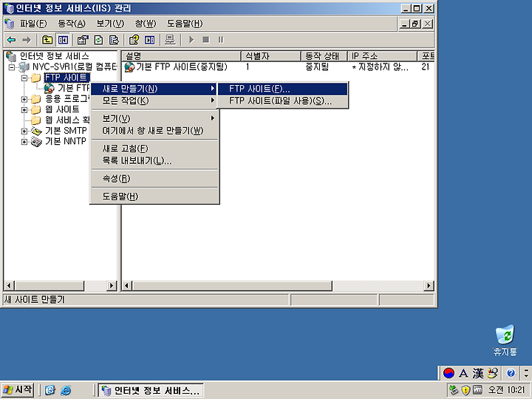
Task: Toggle the console tree show/hide icon
Action: (63, 40)
